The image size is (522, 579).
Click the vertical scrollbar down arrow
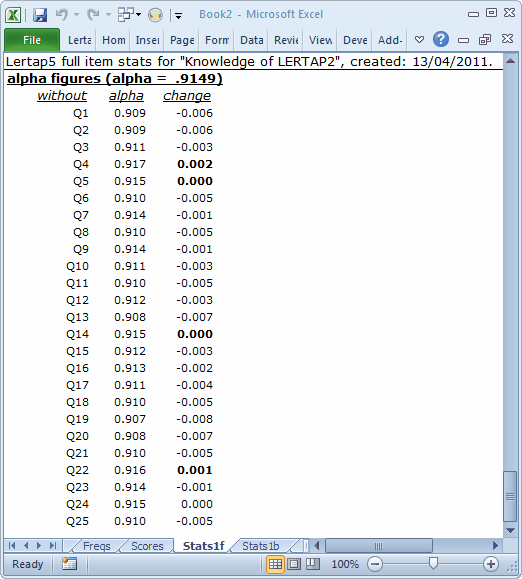(511, 531)
